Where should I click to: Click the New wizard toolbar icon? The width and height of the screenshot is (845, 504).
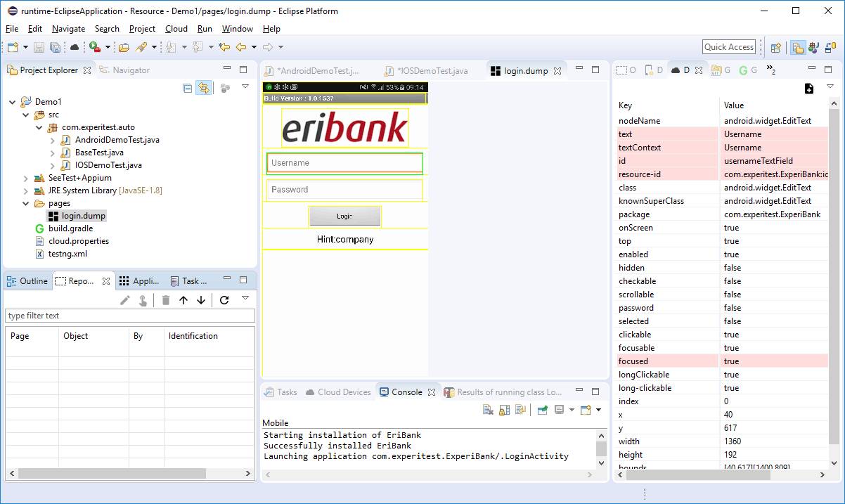point(13,47)
